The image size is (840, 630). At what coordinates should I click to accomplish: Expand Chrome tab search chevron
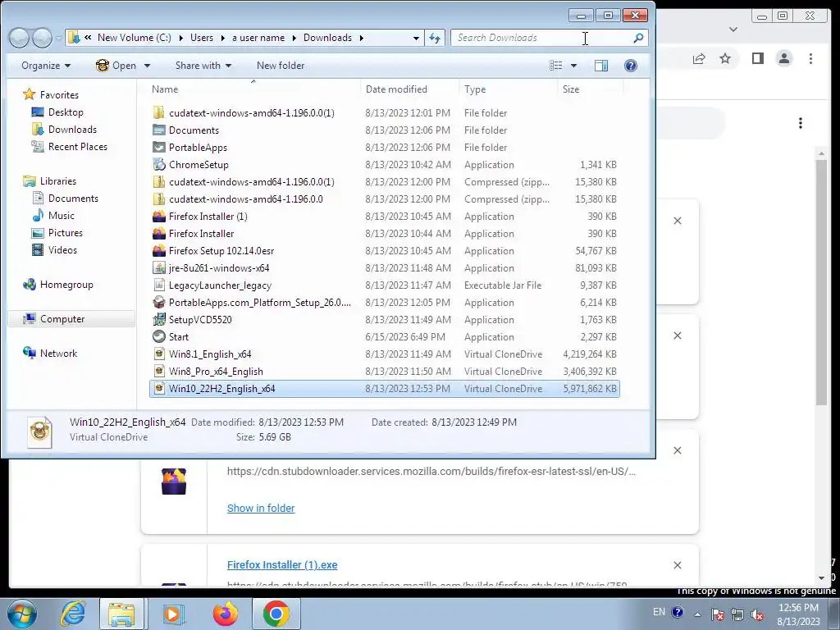[733, 30]
